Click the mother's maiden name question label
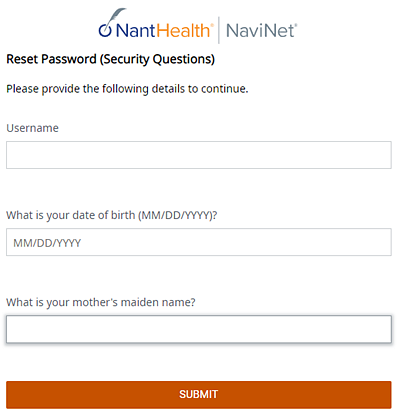The height and width of the screenshot is (418, 400). click(x=101, y=302)
